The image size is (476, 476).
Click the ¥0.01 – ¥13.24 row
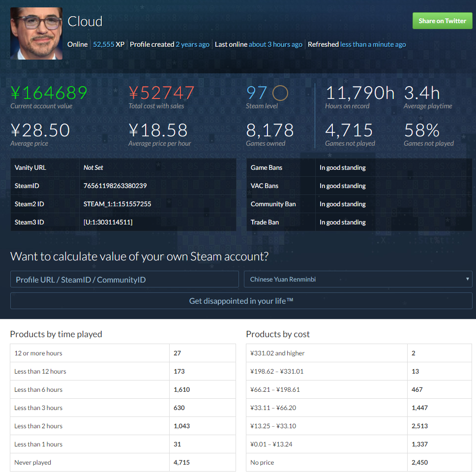359,444
